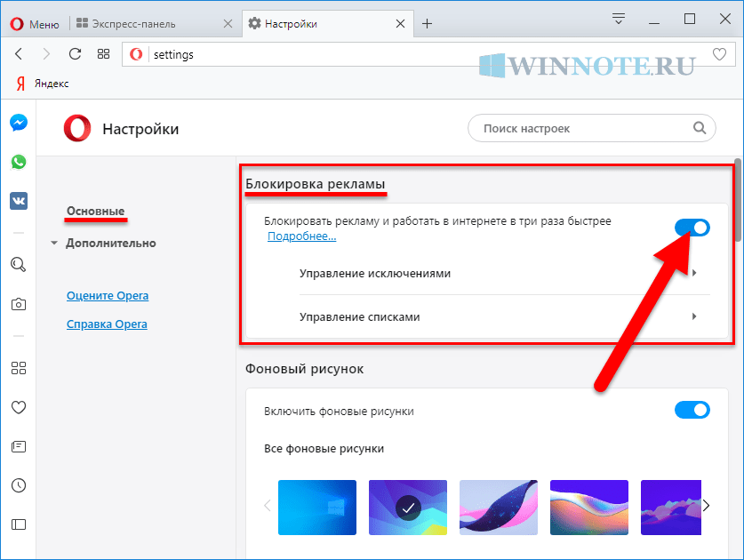Turn off background images toggle
The image size is (744, 560).
[x=692, y=410]
